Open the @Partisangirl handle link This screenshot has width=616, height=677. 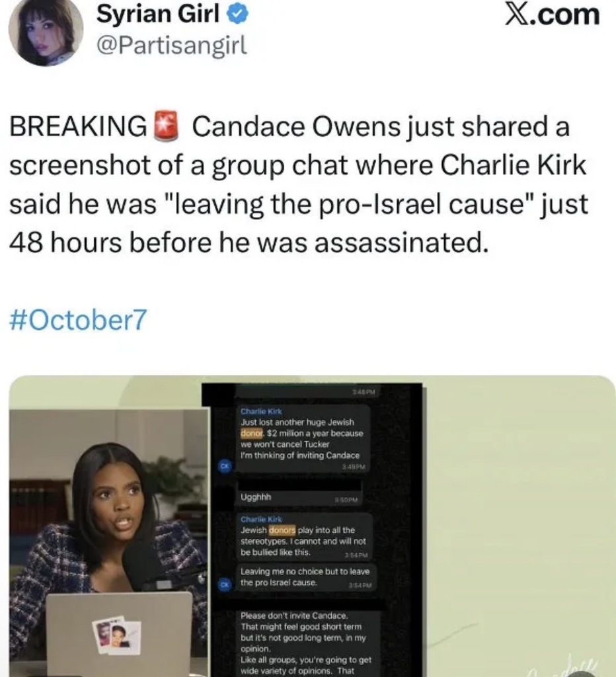tap(172, 45)
